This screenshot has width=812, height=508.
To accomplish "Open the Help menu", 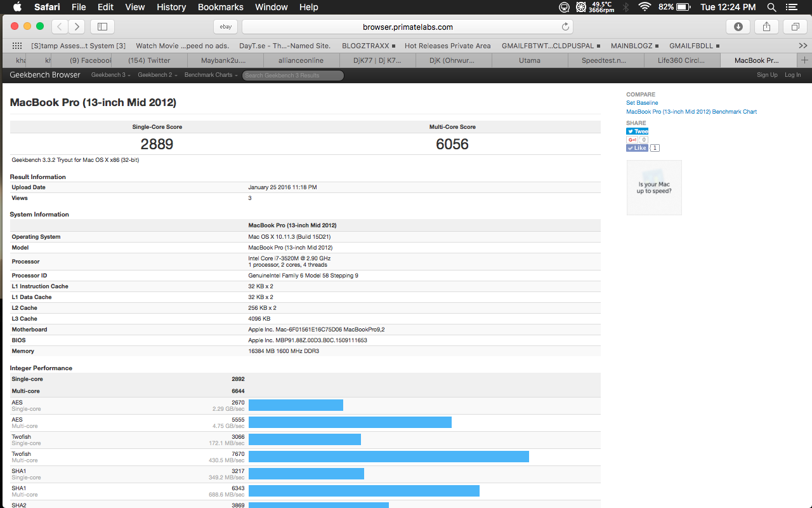I will click(x=308, y=7).
